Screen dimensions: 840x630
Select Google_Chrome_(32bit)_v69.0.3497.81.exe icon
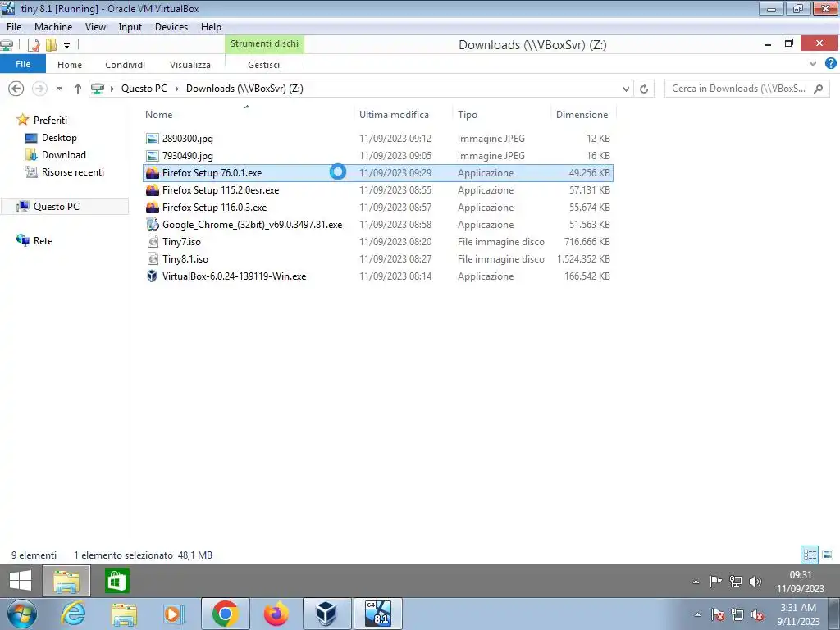[153, 225]
